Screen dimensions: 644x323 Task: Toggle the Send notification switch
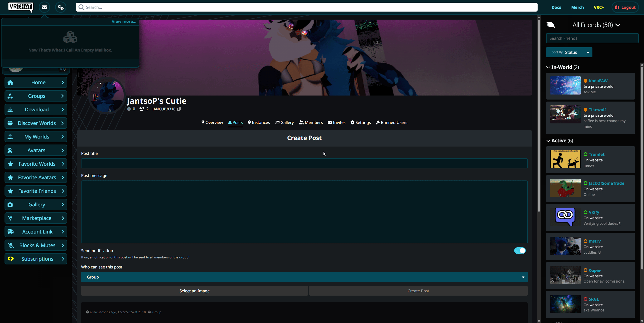coord(520,251)
